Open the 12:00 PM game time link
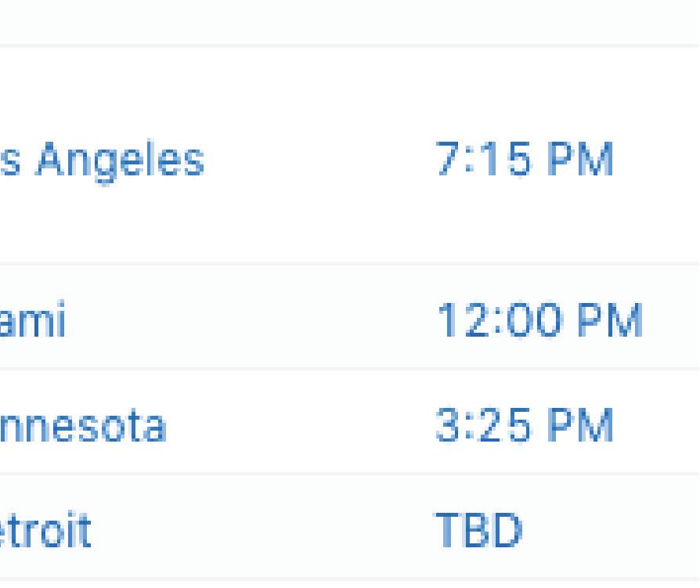 click(x=539, y=319)
